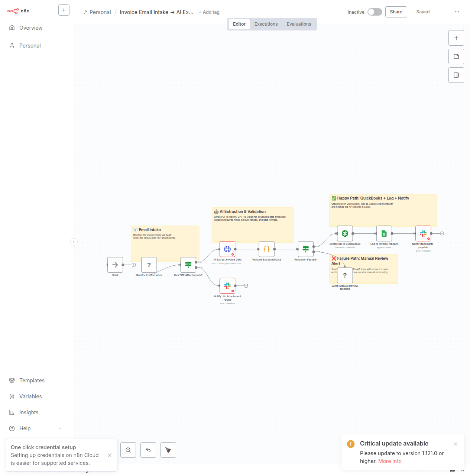Click More info in the update notification
Screen dimensions: 470x476
389,461
